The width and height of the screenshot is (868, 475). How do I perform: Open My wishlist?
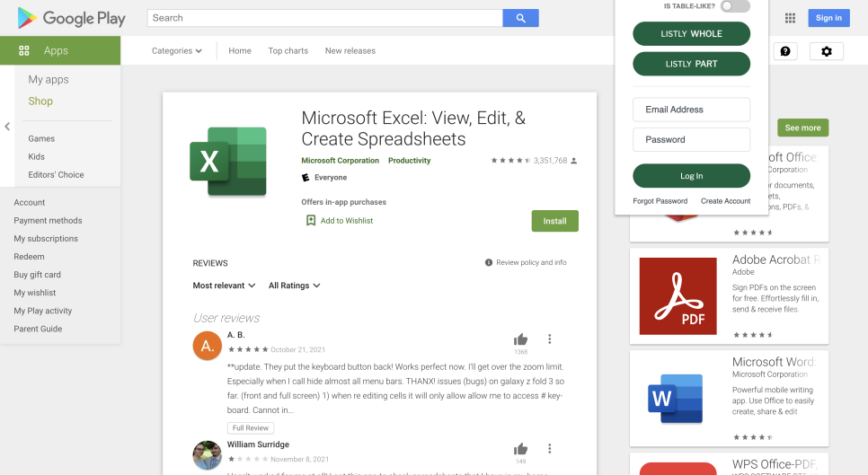pos(35,293)
